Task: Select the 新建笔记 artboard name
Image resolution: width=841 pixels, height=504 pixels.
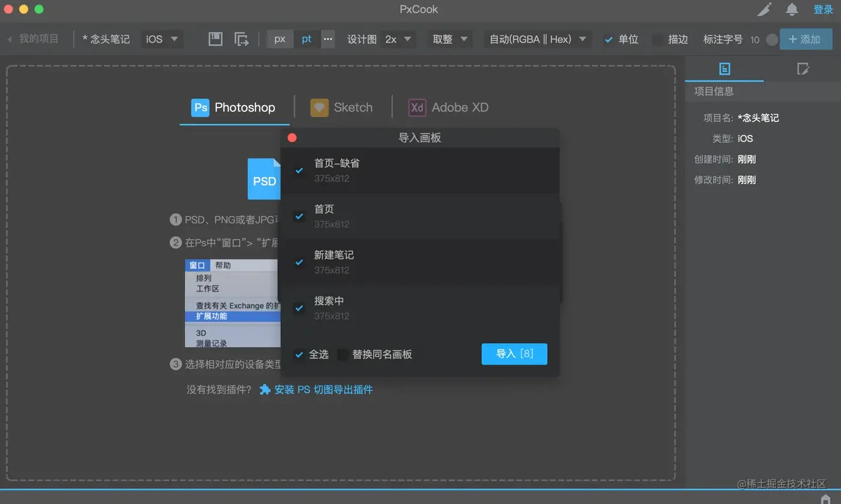Action: coord(334,255)
